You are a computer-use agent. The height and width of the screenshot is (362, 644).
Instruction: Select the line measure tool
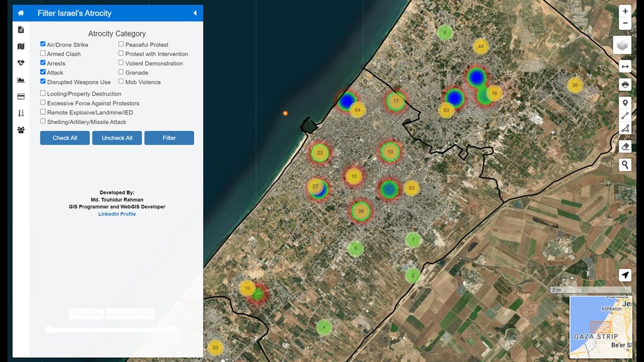[625, 116]
